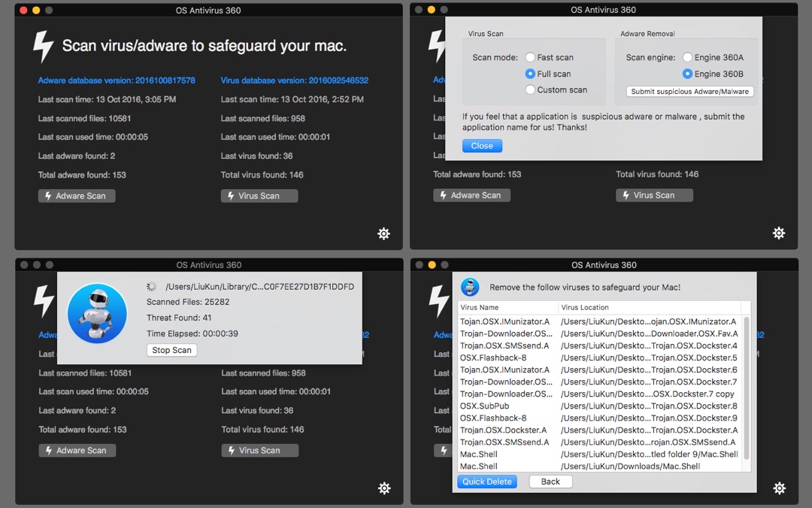The height and width of the screenshot is (508, 812).
Task: Switch scan engine to Engine 360A
Action: 688,57
